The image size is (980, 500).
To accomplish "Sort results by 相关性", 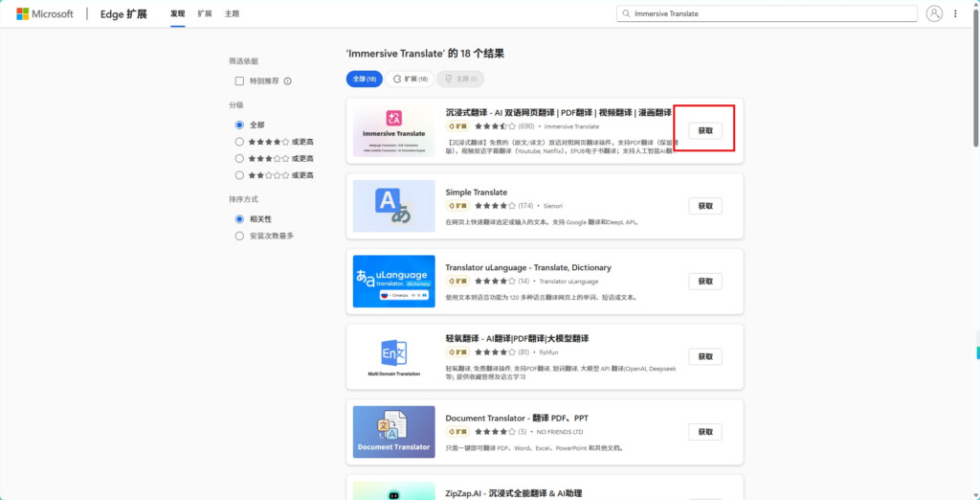I will click(239, 219).
